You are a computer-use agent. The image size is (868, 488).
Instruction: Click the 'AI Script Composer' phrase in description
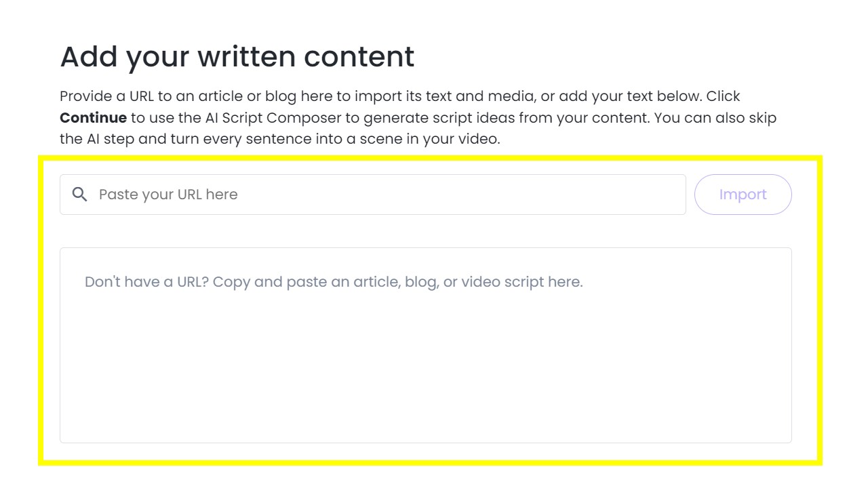(273, 117)
